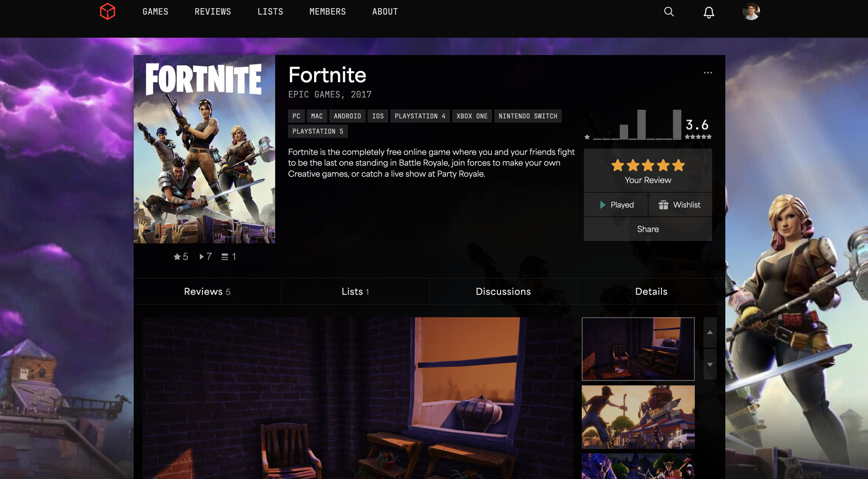Open the Lists menu in header
This screenshot has width=868, height=479.
click(x=270, y=12)
